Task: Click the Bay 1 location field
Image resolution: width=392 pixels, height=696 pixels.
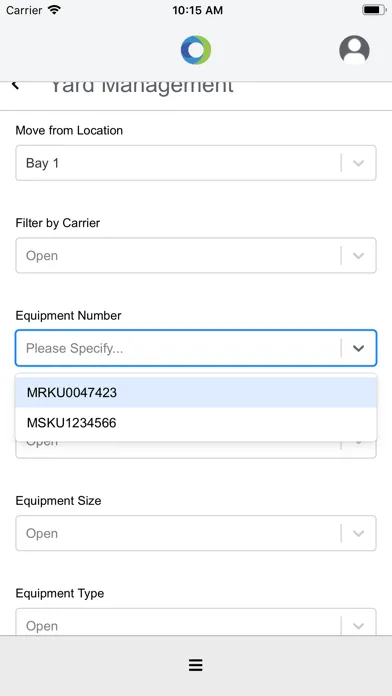Action: pos(196,163)
